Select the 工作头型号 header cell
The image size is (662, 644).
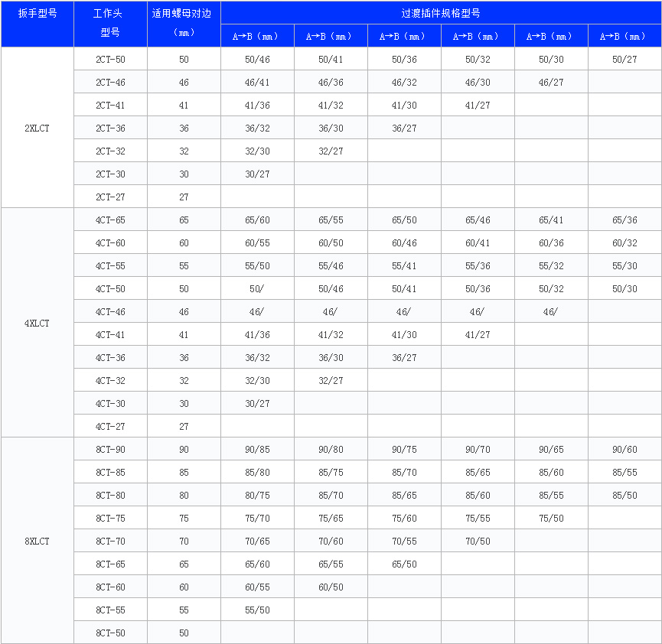click(110, 24)
